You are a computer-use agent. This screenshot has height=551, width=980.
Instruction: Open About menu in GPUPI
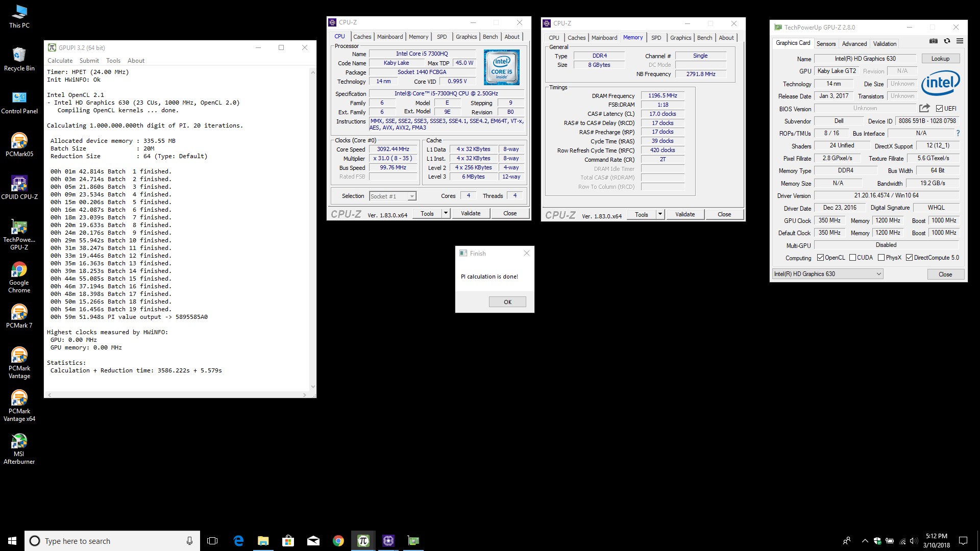[x=136, y=60]
